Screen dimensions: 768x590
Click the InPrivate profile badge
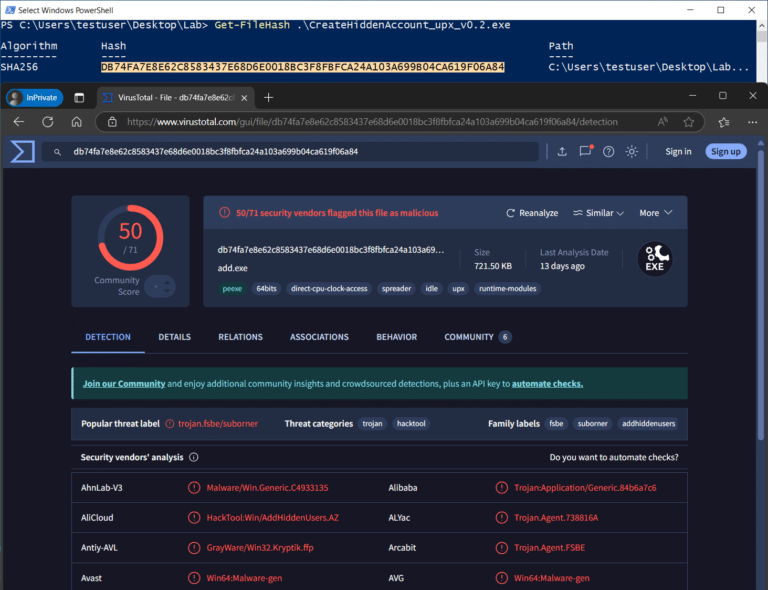click(x=35, y=97)
